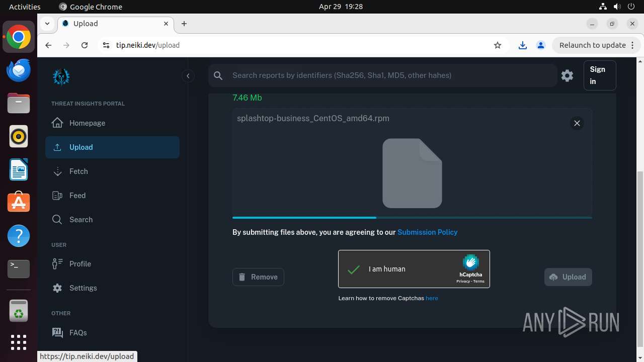The image size is (644, 362).
Task: Click the file document thumbnail
Action: [x=412, y=173]
